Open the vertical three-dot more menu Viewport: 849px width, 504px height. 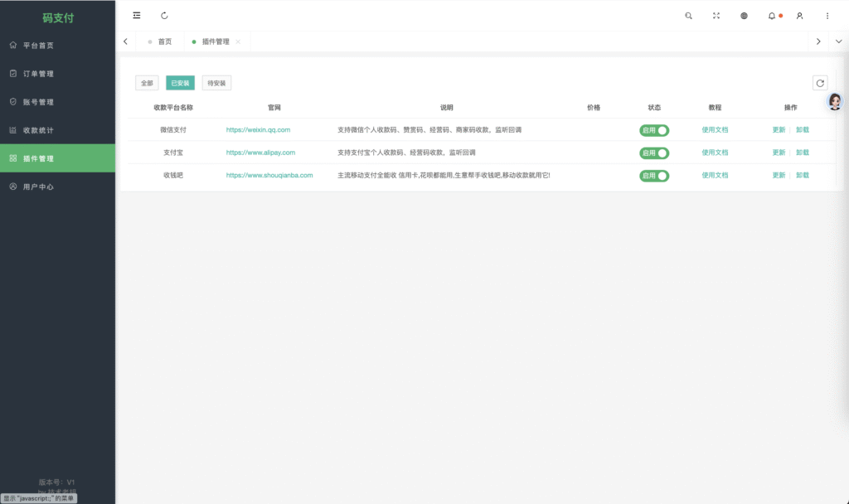(x=827, y=16)
